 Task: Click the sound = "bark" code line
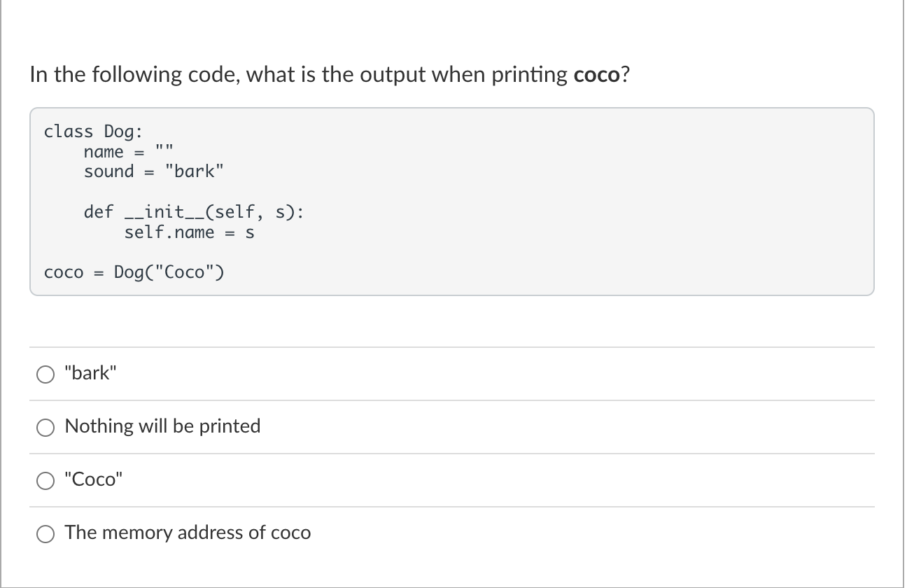coord(154,171)
